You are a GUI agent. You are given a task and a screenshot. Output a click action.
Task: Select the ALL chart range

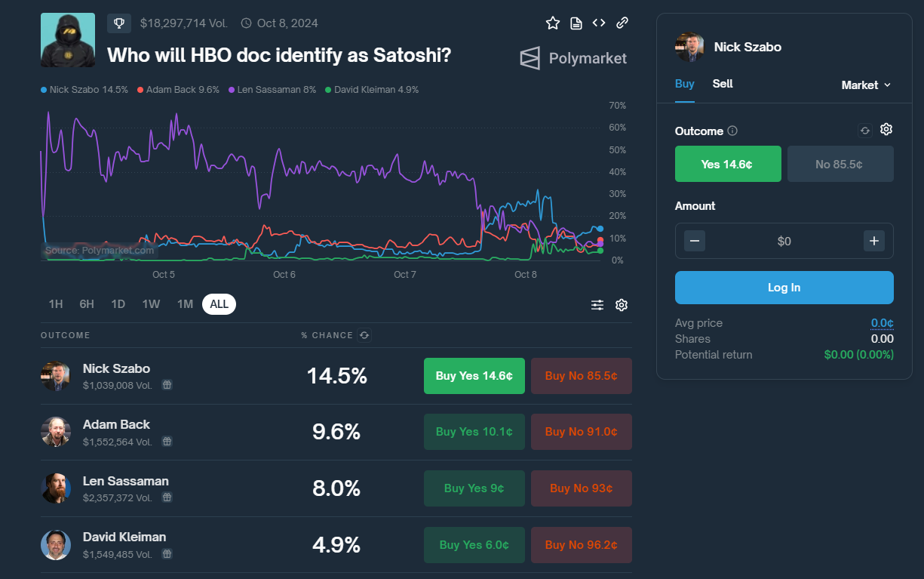[x=219, y=304]
